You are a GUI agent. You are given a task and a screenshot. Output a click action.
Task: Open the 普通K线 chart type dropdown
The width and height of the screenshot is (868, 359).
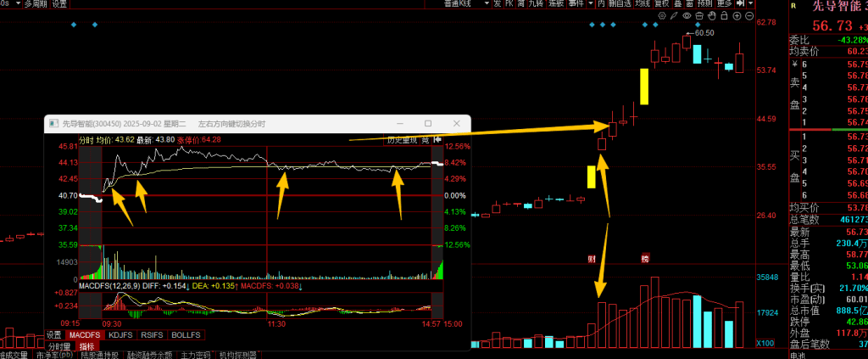(x=458, y=4)
